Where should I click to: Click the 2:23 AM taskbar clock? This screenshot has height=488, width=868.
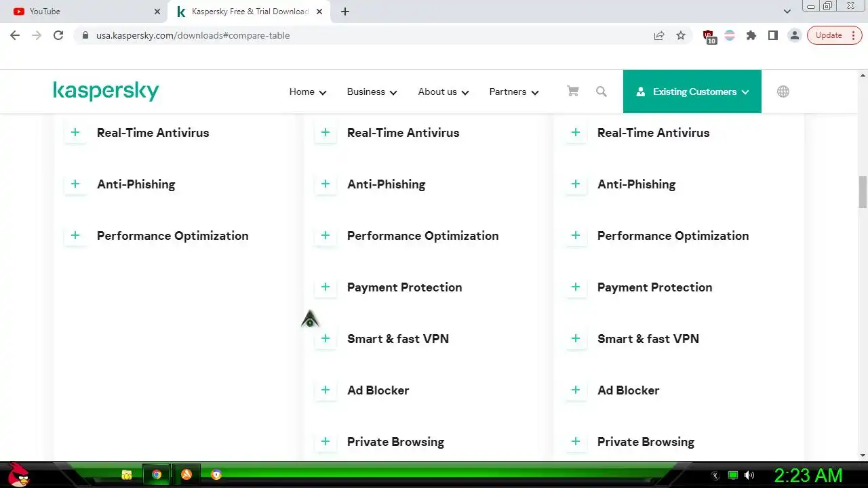pyautogui.click(x=808, y=475)
